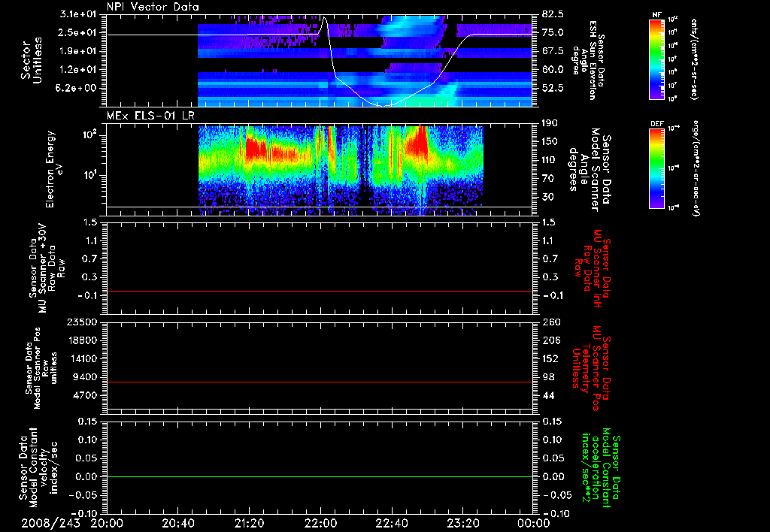Click the 'Sector Unitless' axis label
This screenshot has width=770, height=532.
(31, 60)
